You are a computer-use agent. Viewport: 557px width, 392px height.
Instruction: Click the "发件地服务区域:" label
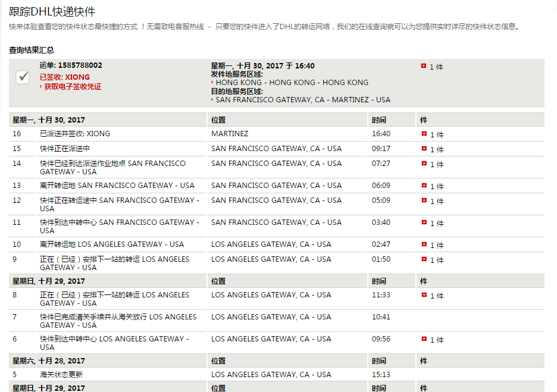coord(237,74)
